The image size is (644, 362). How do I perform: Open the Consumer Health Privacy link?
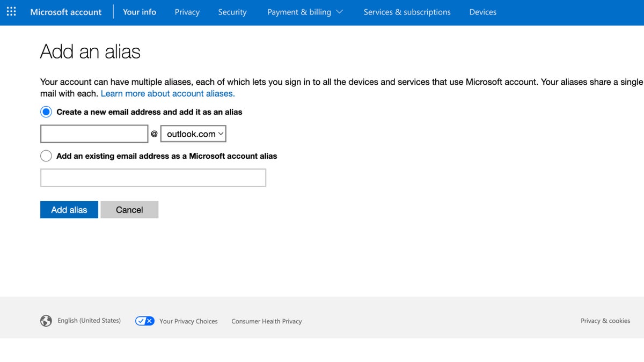point(266,321)
